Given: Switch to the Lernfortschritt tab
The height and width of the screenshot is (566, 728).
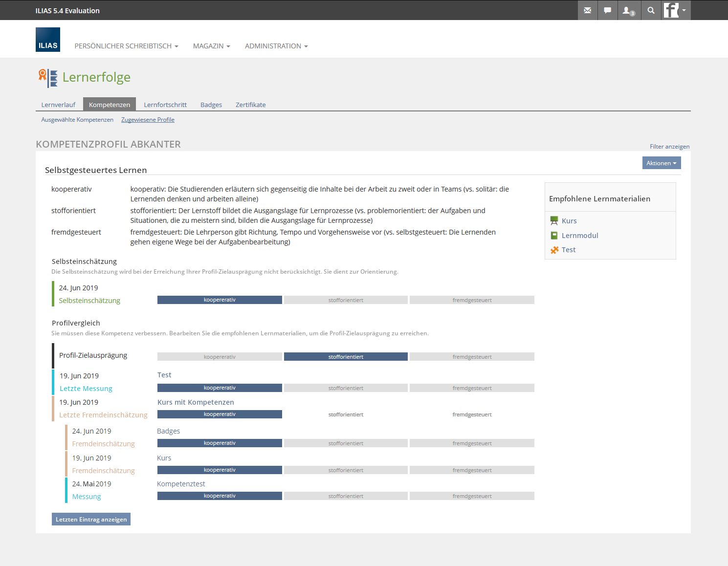Looking at the screenshot, I should tap(165, 105).
